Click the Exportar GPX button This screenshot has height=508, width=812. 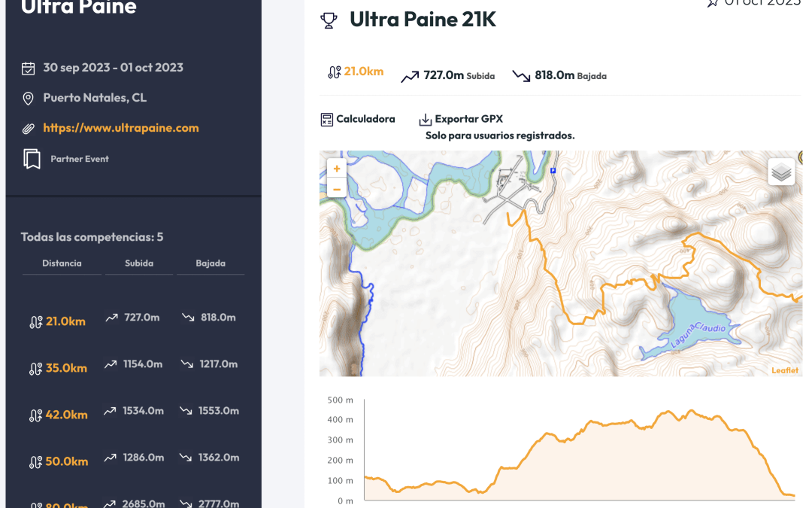[x=468, y=119]
